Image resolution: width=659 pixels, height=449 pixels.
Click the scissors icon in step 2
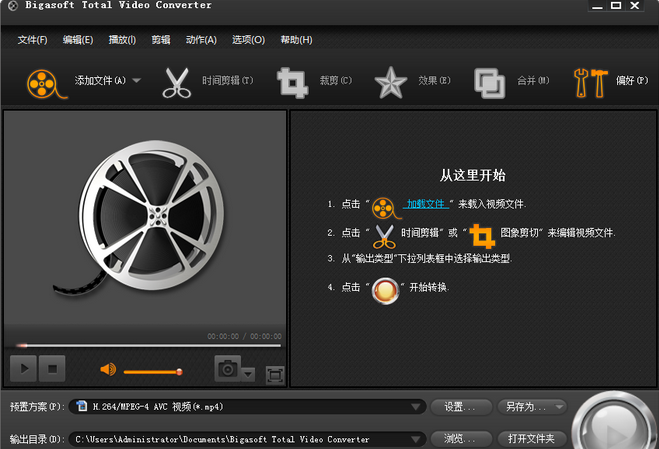click(x=384, y=237)
